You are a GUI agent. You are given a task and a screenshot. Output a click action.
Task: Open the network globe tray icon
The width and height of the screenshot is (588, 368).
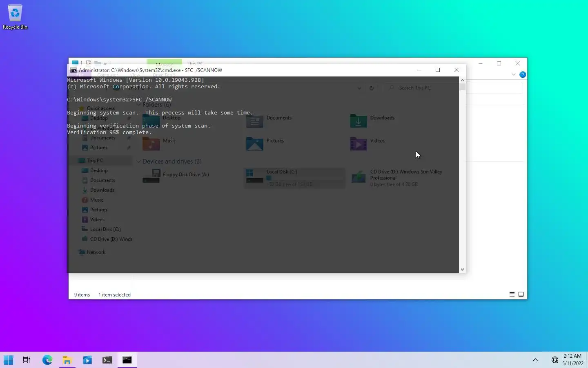point(555,360)
